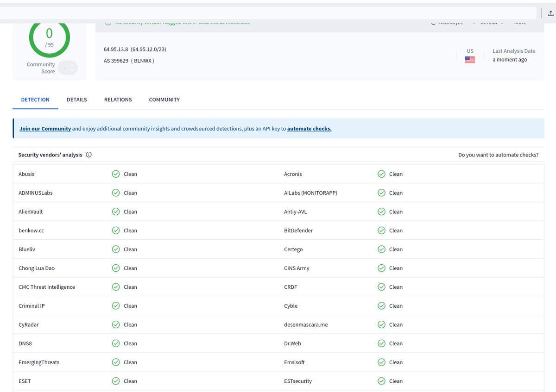Click the desenmascara.me check icon

(x=381, y=324)
